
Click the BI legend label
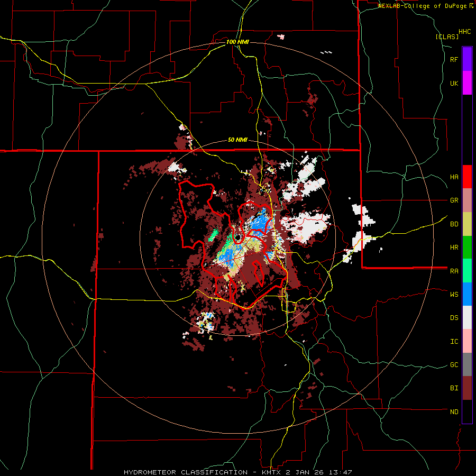tap(454, 388)
